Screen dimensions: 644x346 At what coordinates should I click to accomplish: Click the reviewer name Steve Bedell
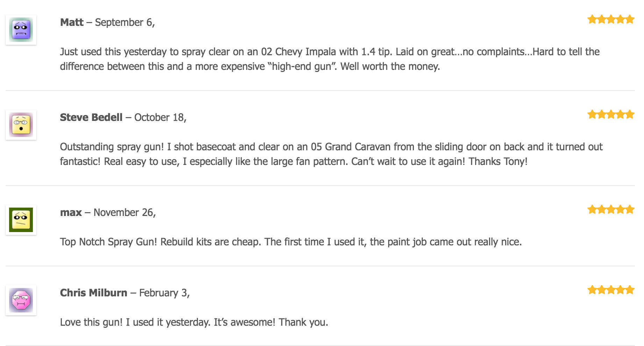pos(91,117)
